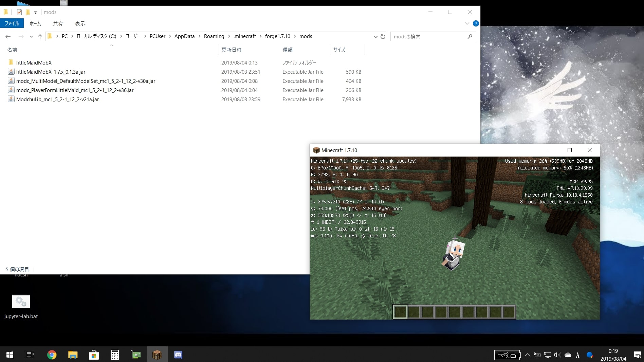Select modc_PlayerFormLittleMaid jar file
644x362 pixels.
click(x=75, y=90)
